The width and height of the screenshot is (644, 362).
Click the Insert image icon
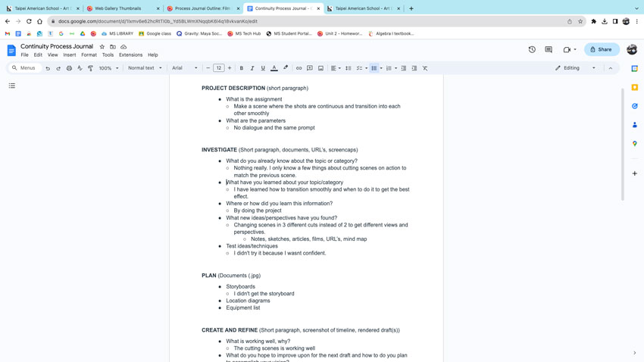(320, 68)
